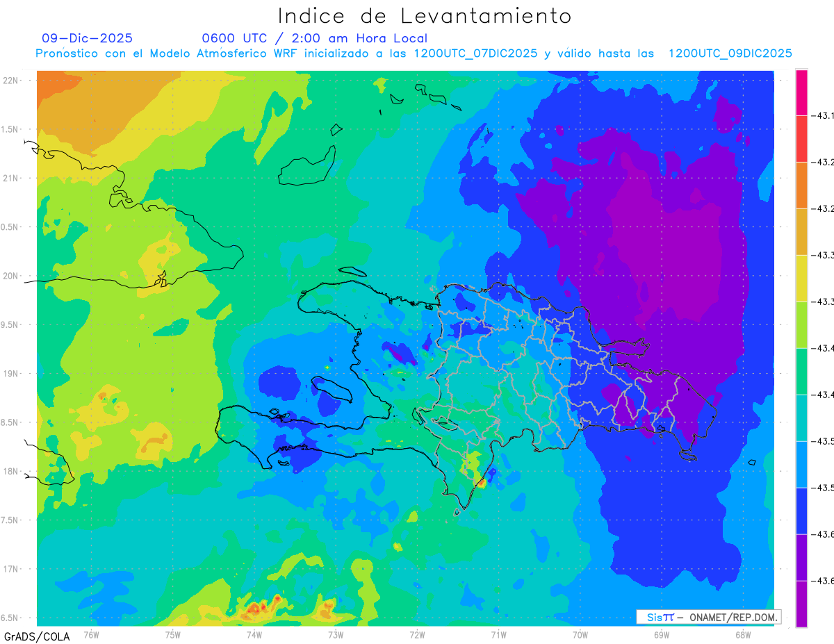
Task: Pick the light sky-blue swatch on the color bar
Action: [801, 465]
